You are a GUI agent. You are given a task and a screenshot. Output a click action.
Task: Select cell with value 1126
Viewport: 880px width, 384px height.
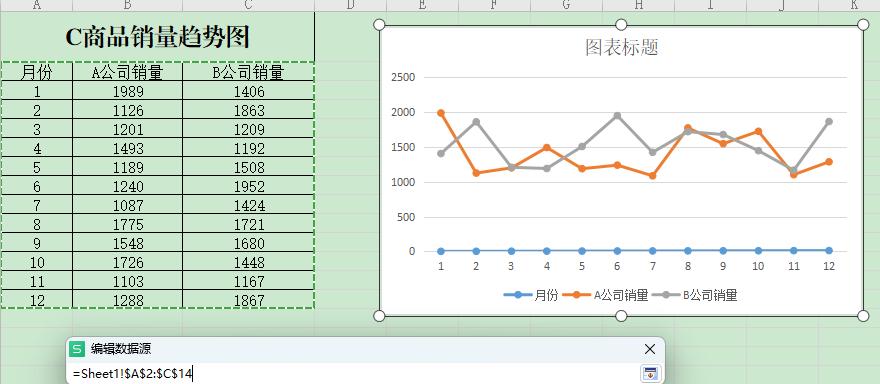click(x=128, y=110)
